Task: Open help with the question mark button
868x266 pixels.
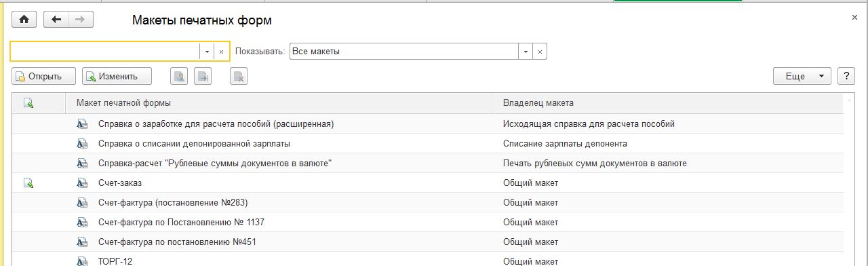Action: click(846, 77)
